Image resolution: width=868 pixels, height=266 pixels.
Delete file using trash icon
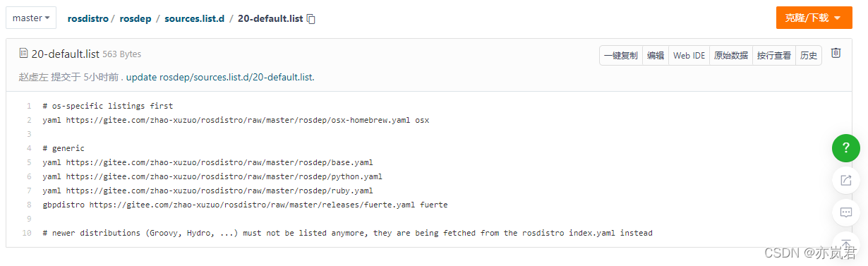[x=836, y=53]
